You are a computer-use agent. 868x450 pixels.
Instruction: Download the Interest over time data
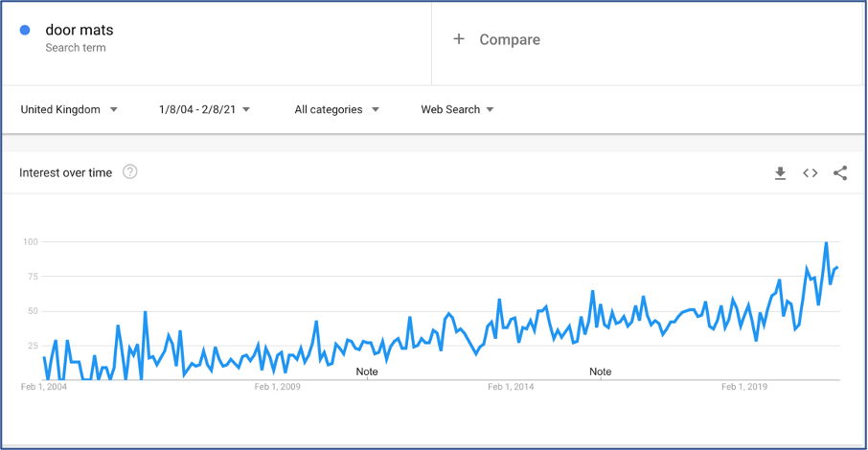point(780,173)
